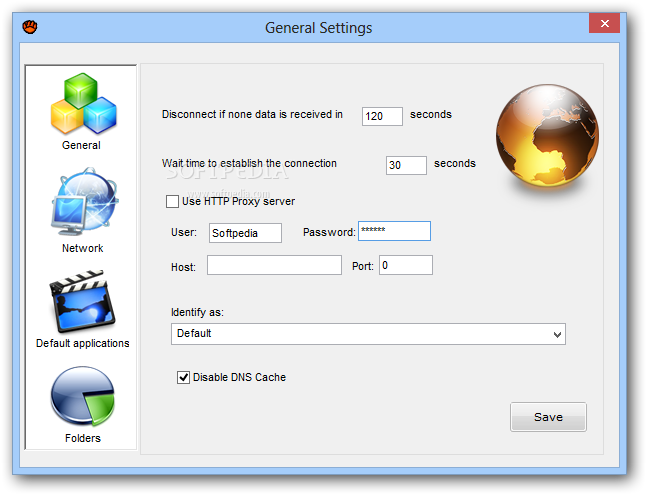Screen dimensions: 647x495
Task: Select the Folders label in sidebar
Action: tap(83, 438)
